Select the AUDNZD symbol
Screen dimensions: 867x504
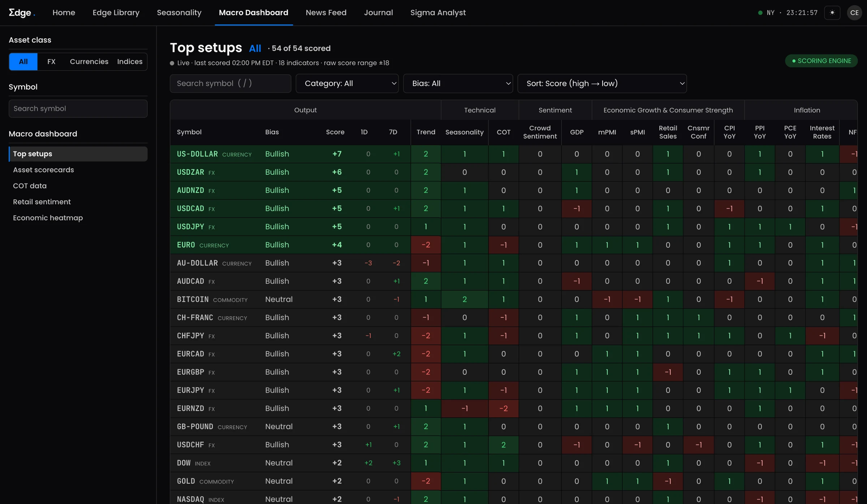point(190,190)
